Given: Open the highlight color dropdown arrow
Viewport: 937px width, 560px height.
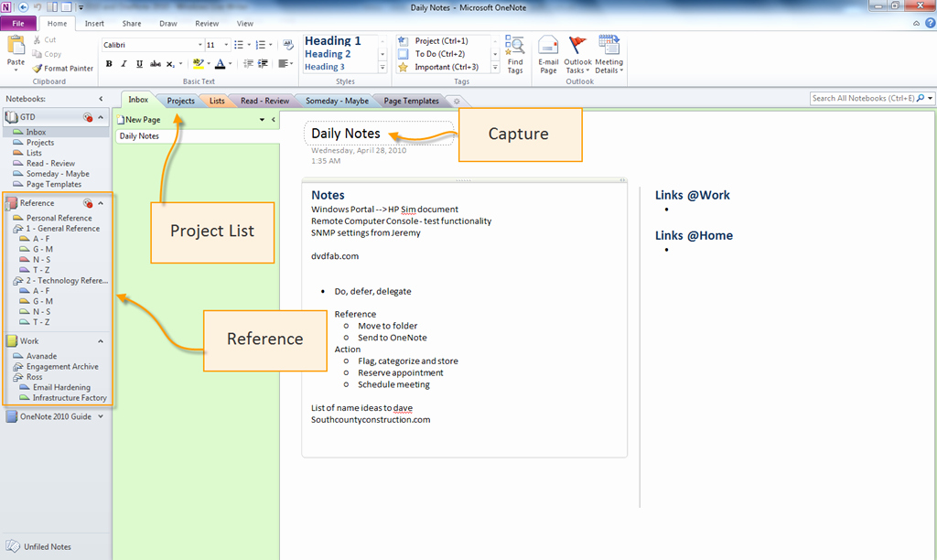Looking at the screenshot, I should pyautogui.click(x=208, y=64).
